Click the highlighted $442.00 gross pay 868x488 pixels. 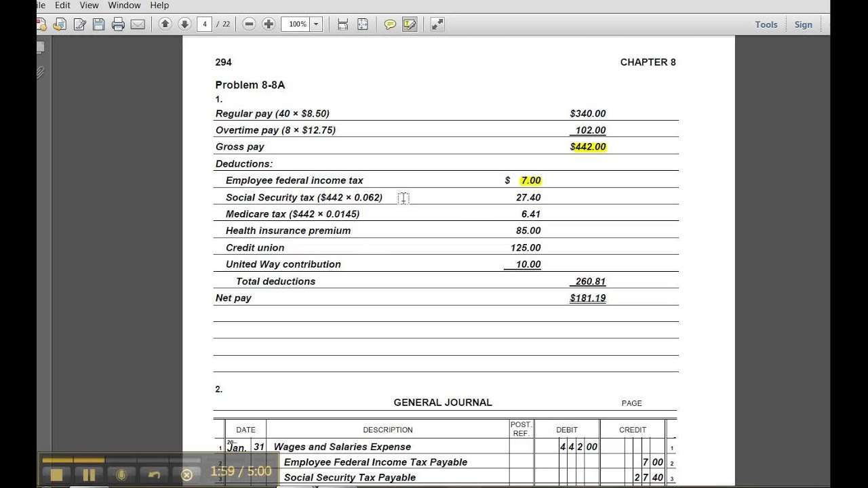pos(589,147)
